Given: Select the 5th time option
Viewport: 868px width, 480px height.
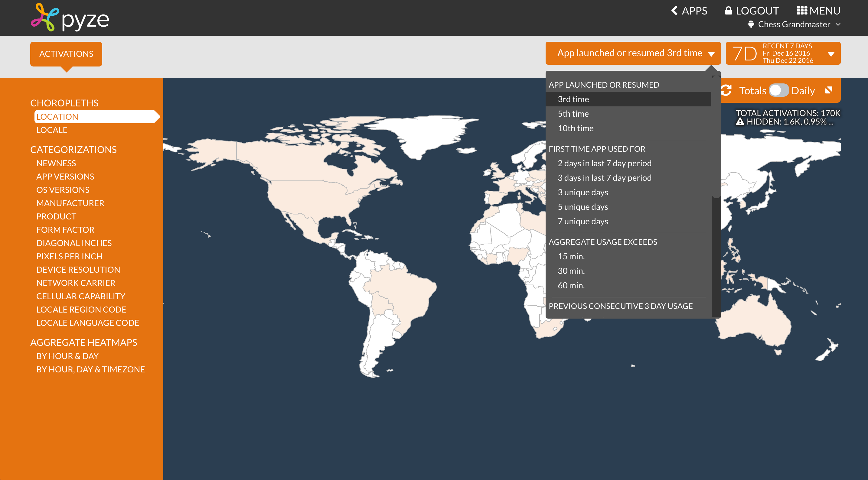Looking at the screenshot, I should (573, 114).
